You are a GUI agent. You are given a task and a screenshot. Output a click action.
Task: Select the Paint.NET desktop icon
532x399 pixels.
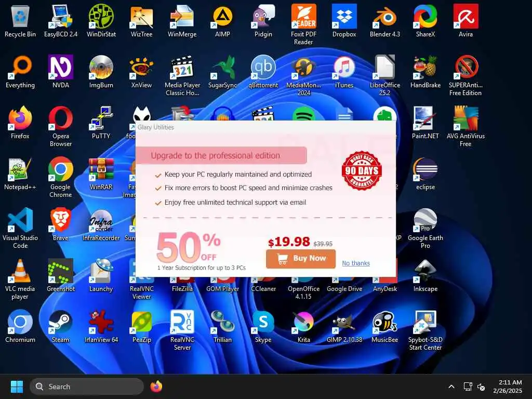425,123
